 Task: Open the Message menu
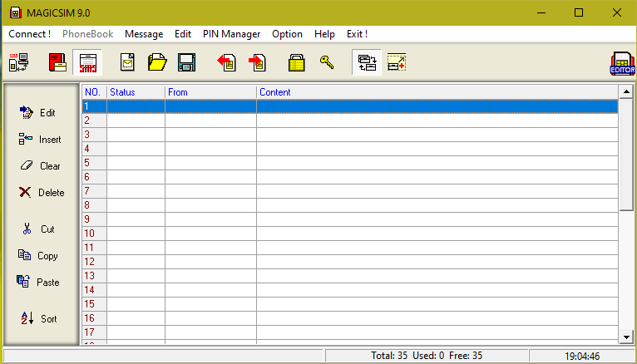tap(144, 34)
